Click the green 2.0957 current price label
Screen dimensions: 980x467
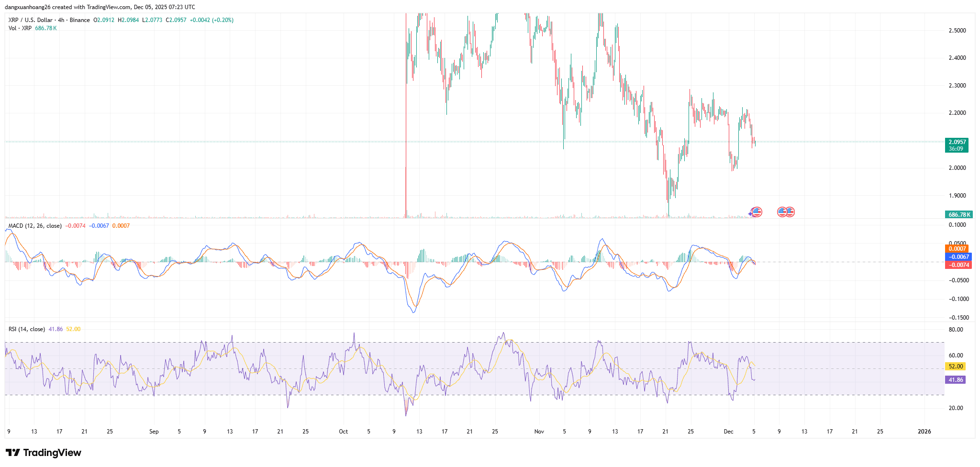[957, 142]
